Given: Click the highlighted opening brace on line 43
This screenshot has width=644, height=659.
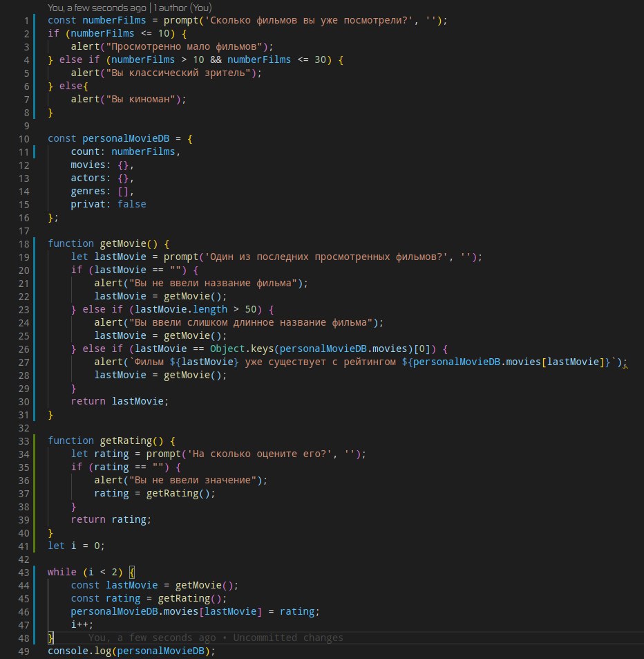Looking at the screenshot, I should point(132,572).
